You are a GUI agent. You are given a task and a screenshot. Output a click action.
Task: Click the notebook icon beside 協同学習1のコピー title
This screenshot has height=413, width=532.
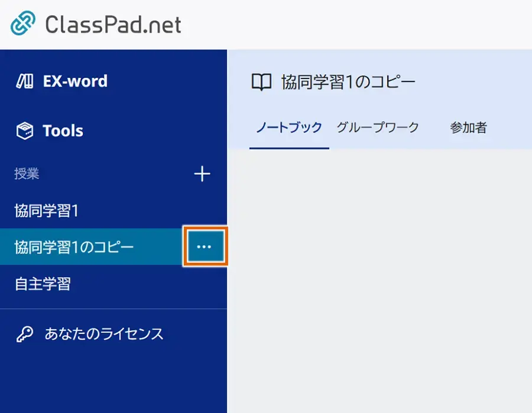(x=262, y=81)
